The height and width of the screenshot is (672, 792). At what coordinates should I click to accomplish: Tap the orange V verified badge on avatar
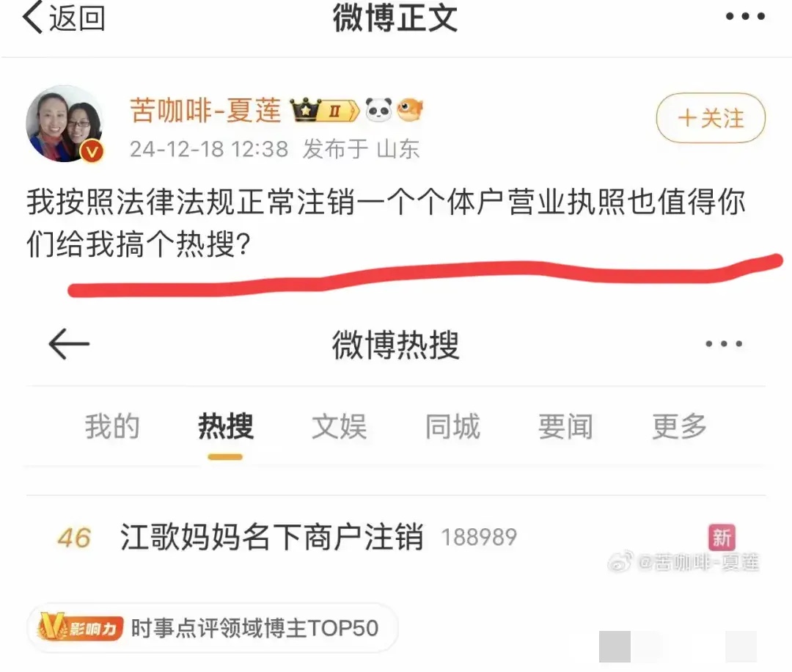(92, 151)
